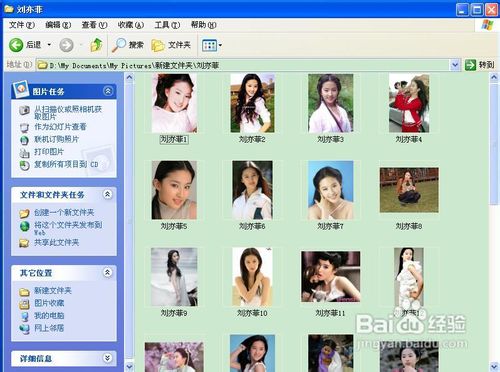Click the file pane vertical scrollbar thumb

(x=494, y=144)
